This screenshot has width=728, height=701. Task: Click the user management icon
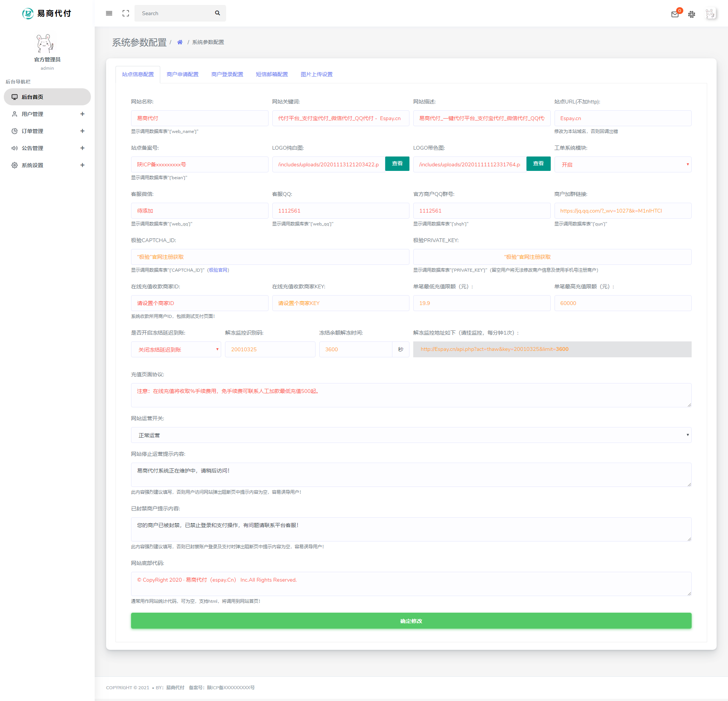pyautogui.click(x=14, y=114)
